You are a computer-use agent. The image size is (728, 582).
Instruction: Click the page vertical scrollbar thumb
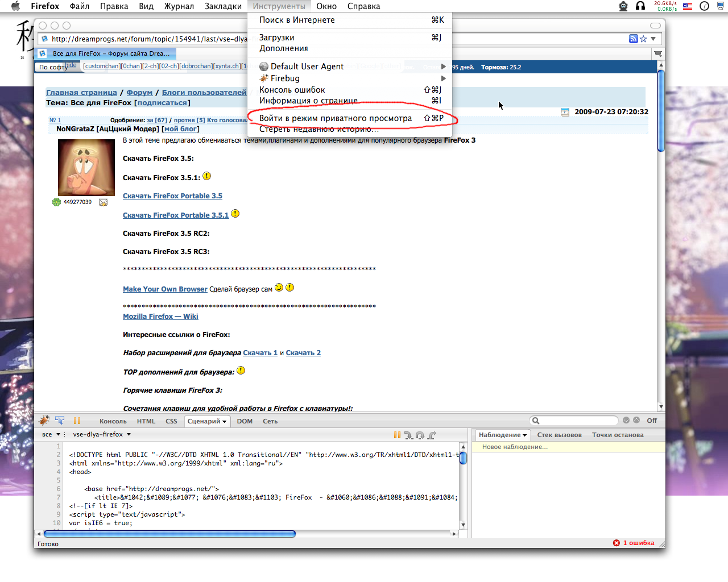(661, 110)
